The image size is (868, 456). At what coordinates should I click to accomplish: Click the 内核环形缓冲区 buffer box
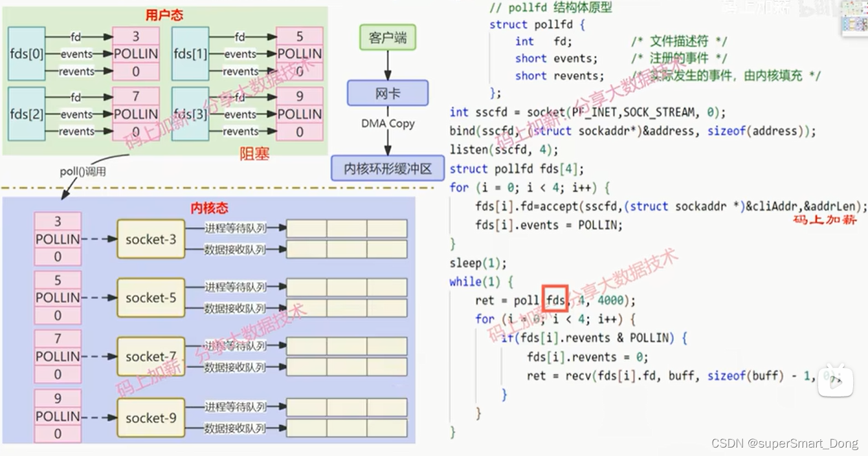[387, 168]
